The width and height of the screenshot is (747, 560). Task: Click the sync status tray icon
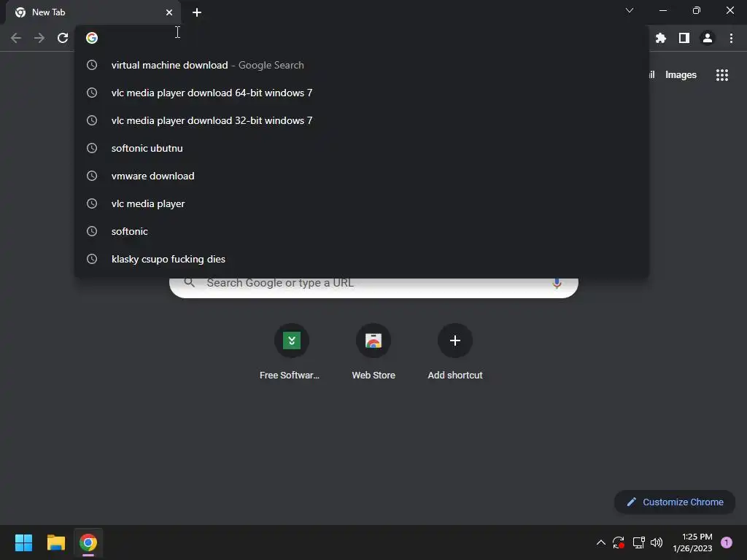[x=619, y=542]
